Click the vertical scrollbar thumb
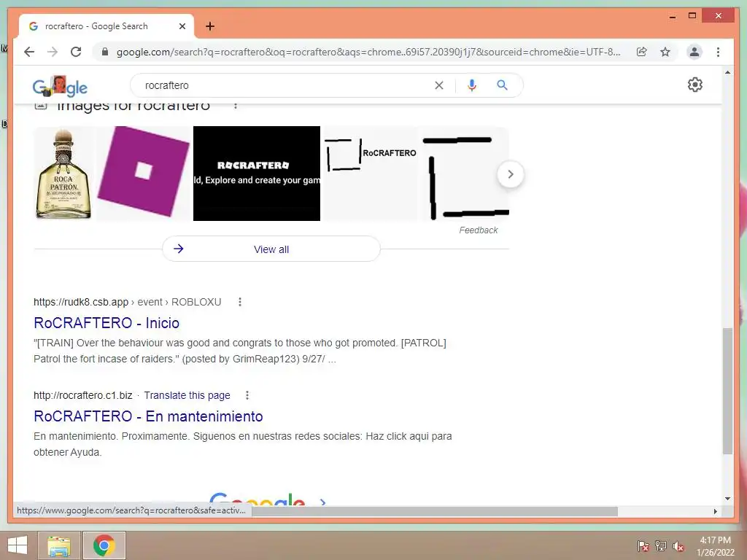This screenshot has height=560, width=747. 727,391
